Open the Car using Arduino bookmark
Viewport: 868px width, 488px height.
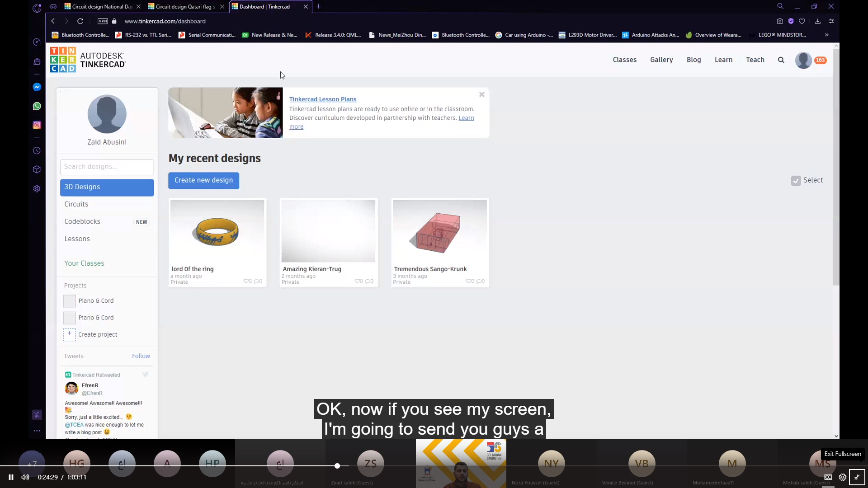(x=524, y=35)
